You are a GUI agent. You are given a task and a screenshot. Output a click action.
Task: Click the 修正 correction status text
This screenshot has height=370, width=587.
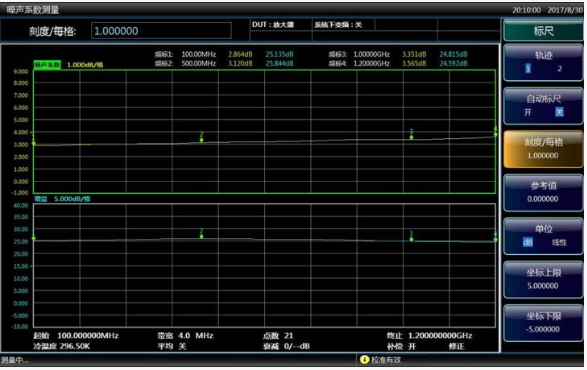coord(457,346)
